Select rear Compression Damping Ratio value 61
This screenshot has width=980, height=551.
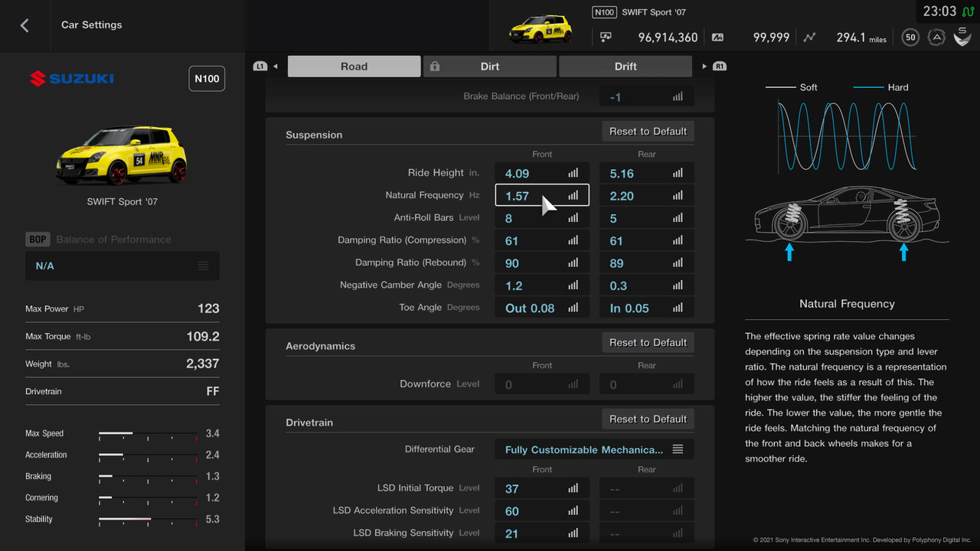(x=647, y=240)
